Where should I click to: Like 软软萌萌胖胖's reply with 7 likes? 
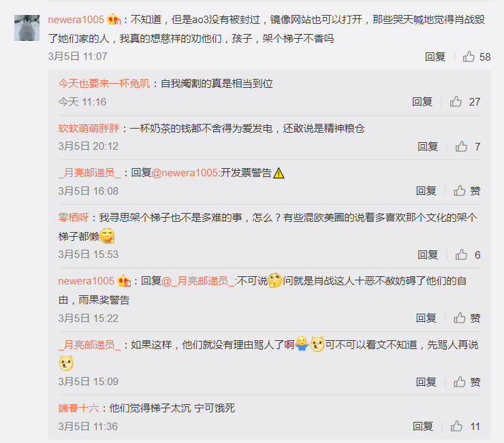[x=468, y=146]
